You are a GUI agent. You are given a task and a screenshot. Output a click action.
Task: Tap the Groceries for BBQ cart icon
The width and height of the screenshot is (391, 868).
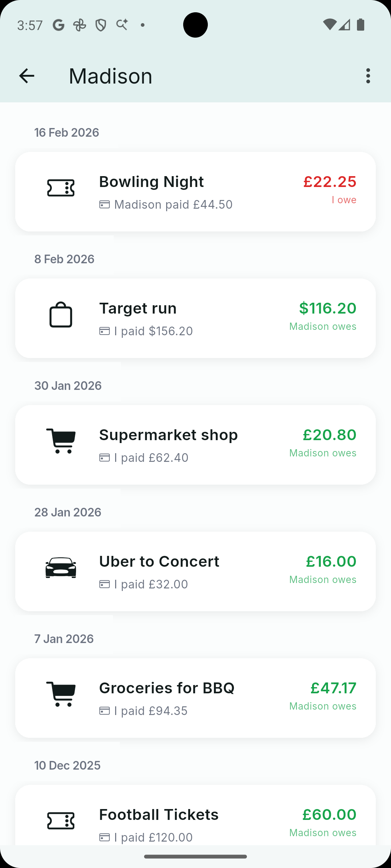tap(61, 694)
